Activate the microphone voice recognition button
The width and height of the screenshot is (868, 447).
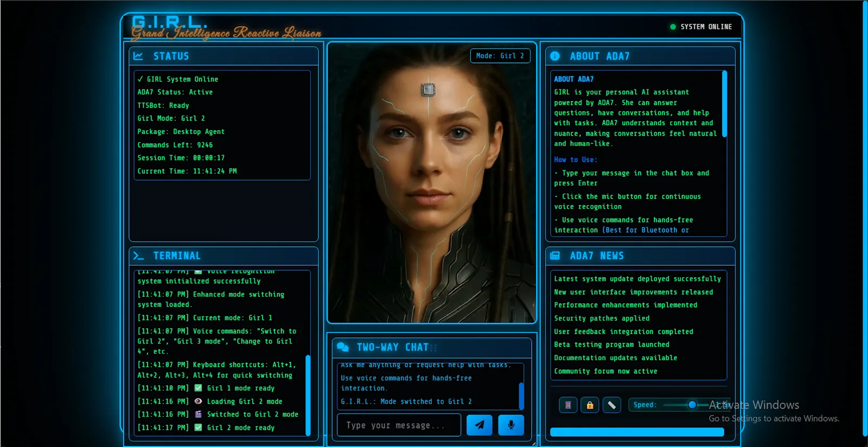click(x=511, y=425)
